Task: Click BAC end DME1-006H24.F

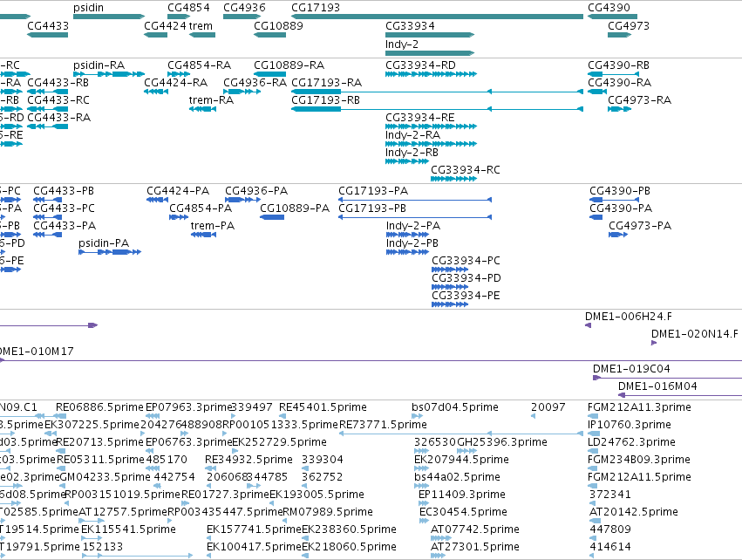Action: tap(589, 325)
